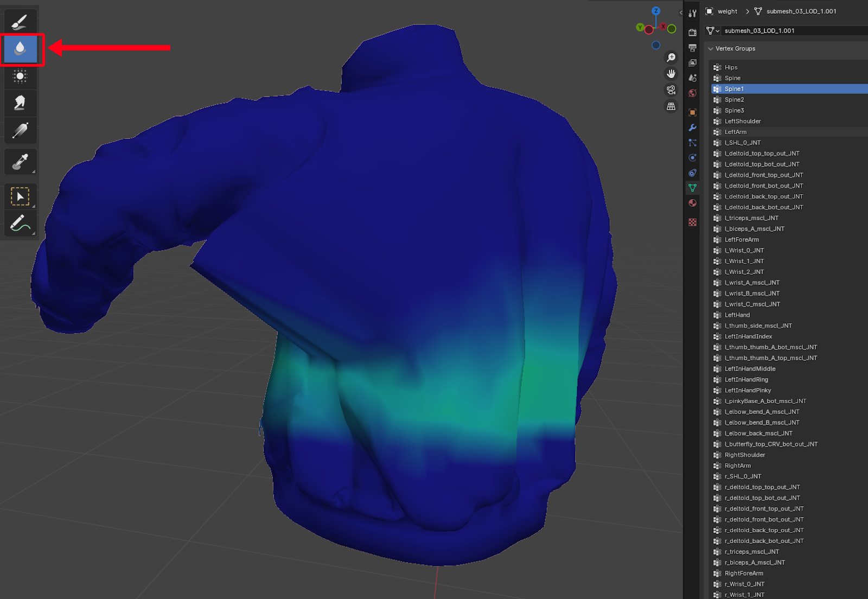Select the Spine2 vertex group
868x599 pixels.
point(734,100)
